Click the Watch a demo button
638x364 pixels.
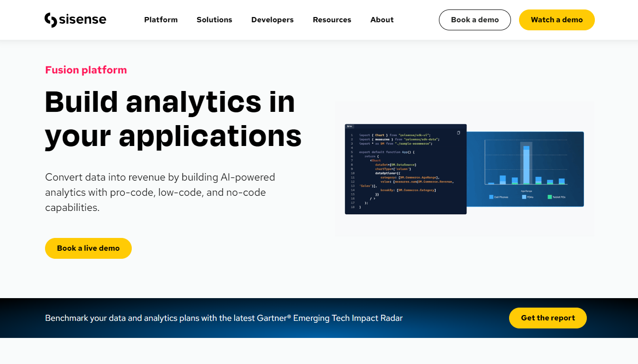557,20
